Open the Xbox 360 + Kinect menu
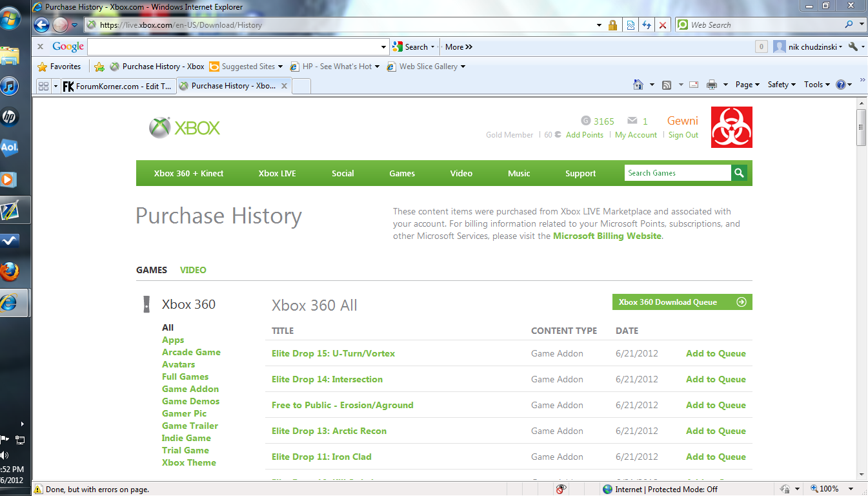868x496 pixels. click(x=188, y=173)
